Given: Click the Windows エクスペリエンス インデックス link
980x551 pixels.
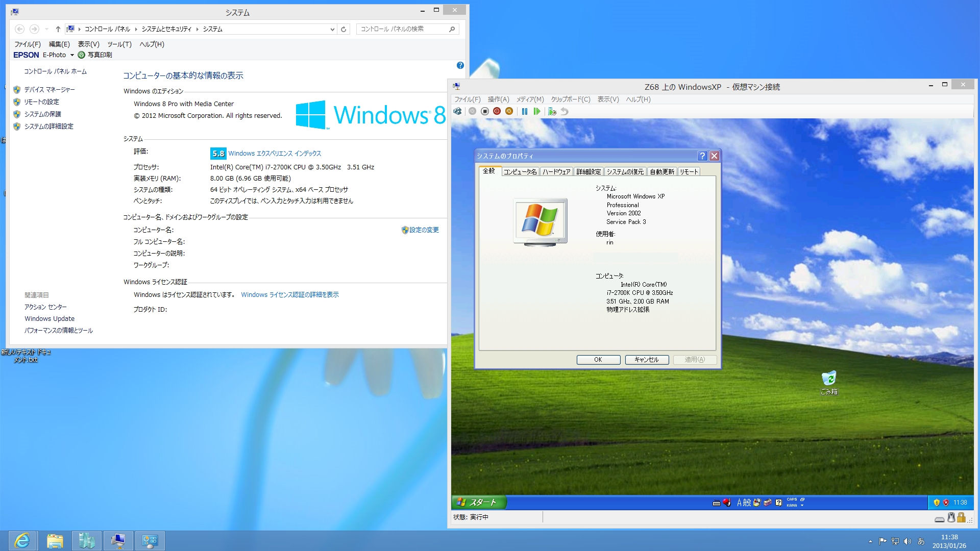Looking at the screenshot, I should pyautogui.click(x=275, y=154).
